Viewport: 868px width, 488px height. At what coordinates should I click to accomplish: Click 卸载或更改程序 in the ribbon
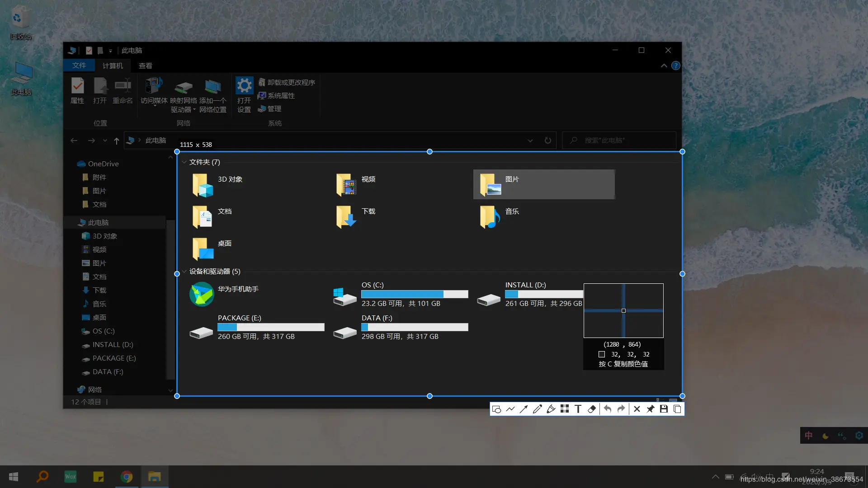(x=287, y=82)
